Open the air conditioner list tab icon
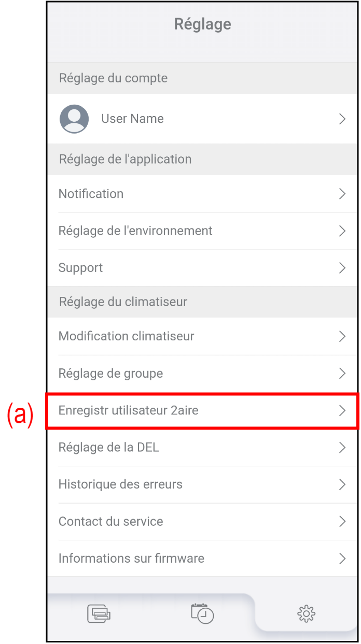 (99, 613)
